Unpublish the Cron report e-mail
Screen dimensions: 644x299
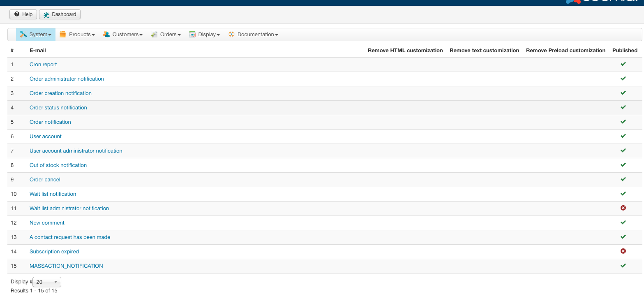tap(623, 64)
